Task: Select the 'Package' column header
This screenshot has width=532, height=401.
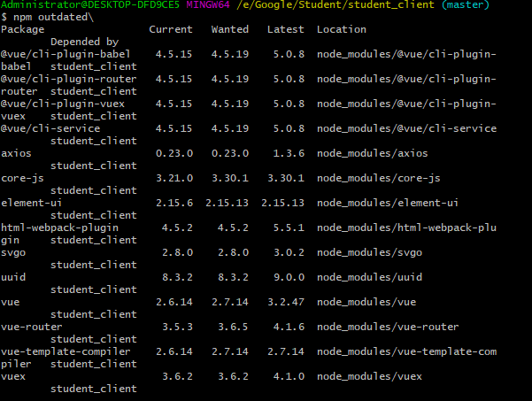Action: (x=23, y=29)
